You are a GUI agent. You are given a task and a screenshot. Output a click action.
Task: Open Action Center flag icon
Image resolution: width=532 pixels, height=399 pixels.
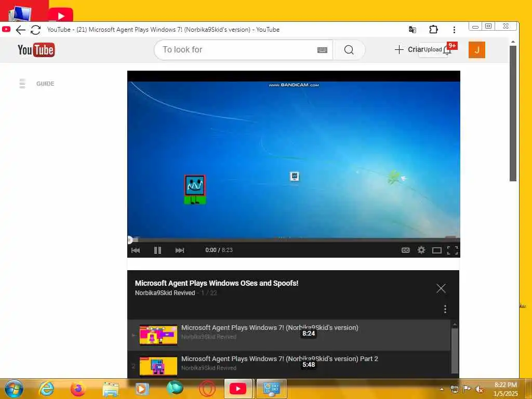(467, 389)
